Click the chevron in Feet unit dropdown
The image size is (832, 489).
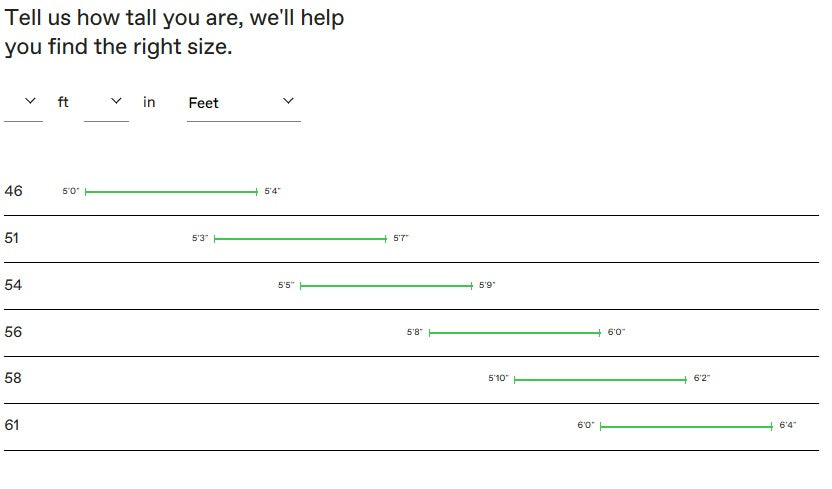tap(288, 101)
